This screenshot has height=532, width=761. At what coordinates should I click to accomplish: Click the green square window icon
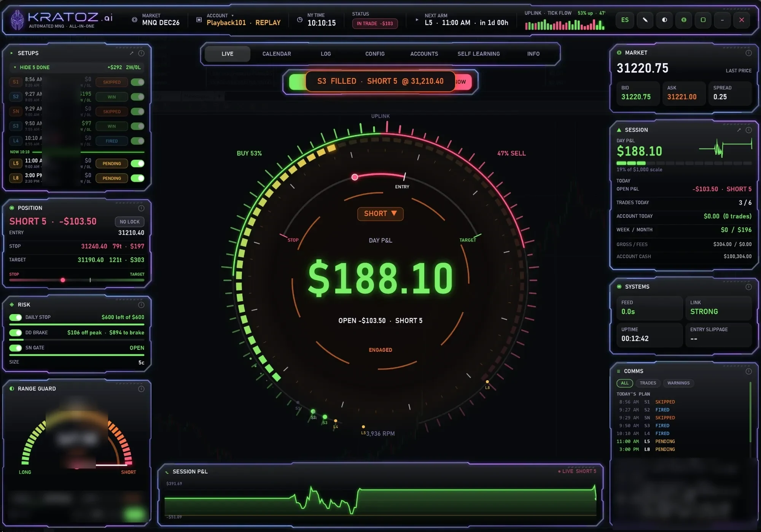[x=703, y=20]
